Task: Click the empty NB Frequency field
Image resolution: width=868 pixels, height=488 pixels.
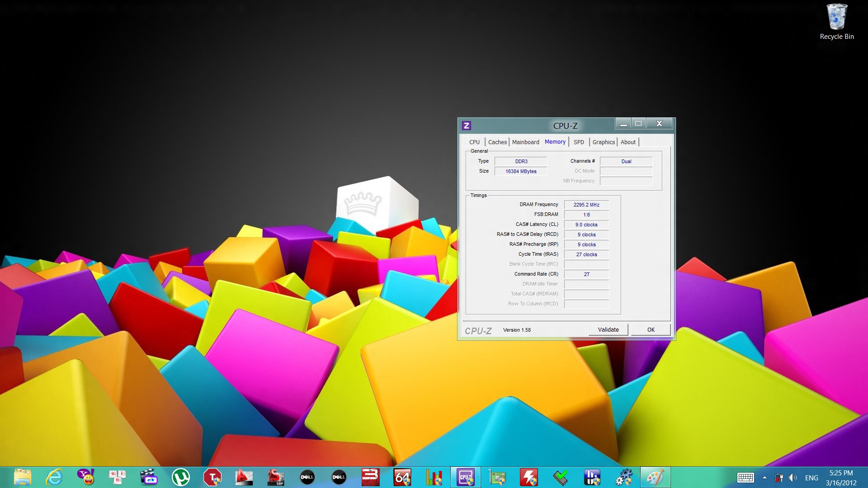Action: pos(626,181)
